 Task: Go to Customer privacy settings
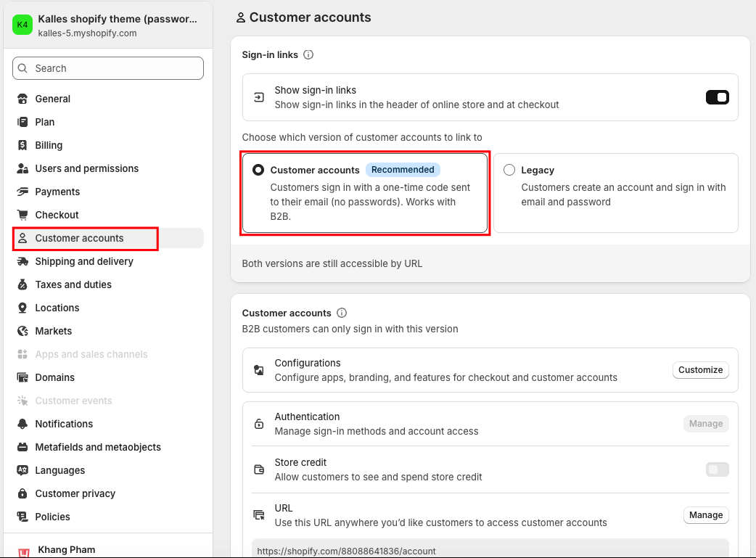[x=75, y=493]
